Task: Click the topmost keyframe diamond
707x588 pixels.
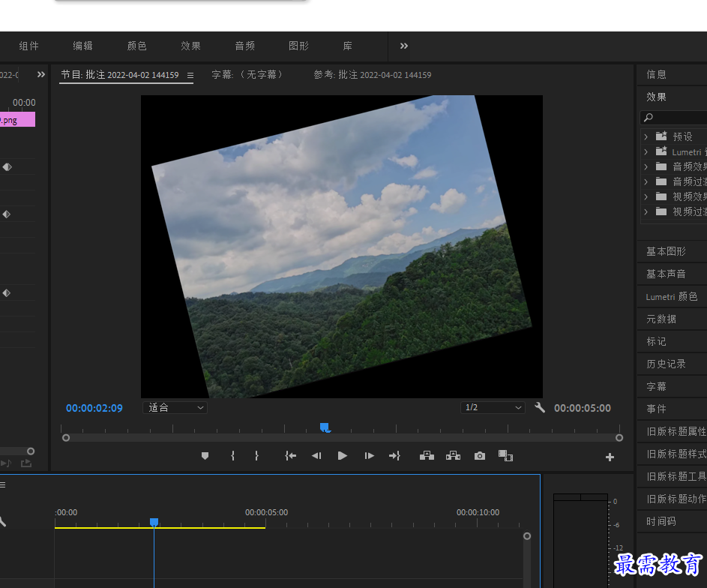Action: [x=7, y=166]
